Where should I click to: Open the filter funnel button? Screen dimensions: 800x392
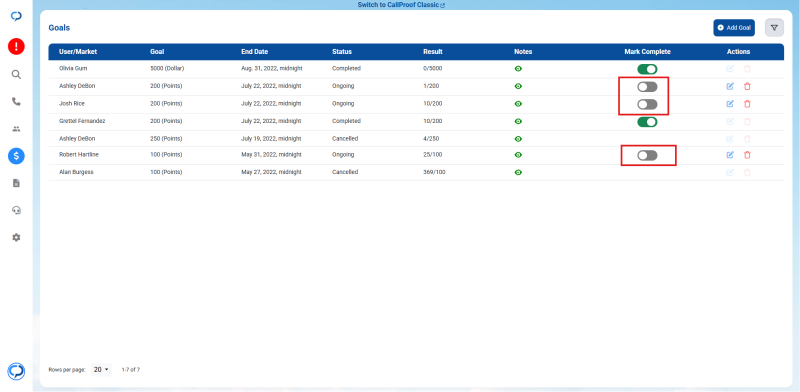click(774, 28)
